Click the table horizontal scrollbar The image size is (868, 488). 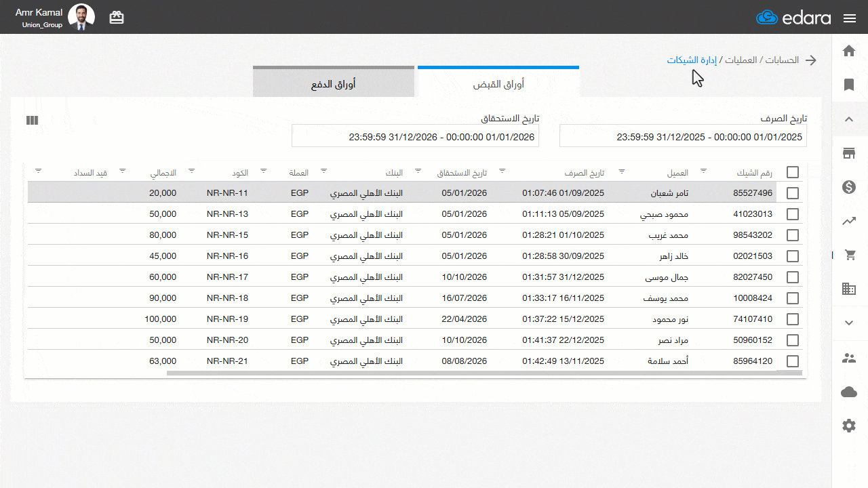click(x=484, y=373)
